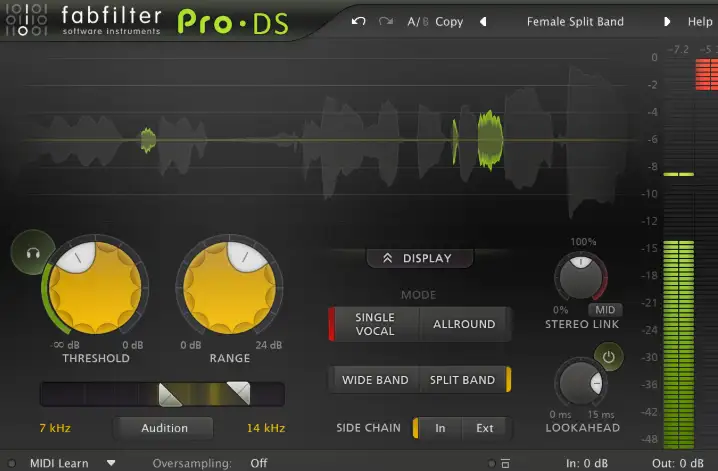The width and height of the screenshot is (718, 471).
Task: Click the left high-pass filter handle
Action: click(169, 395)
